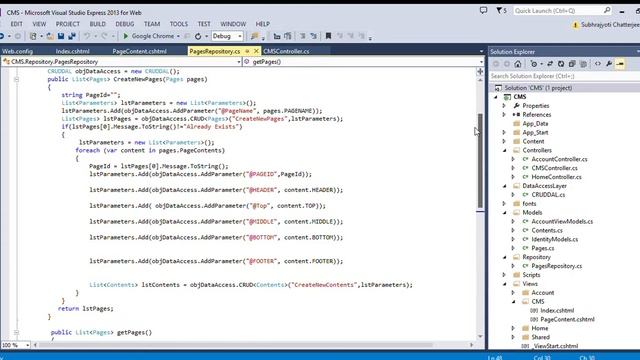Toggle pin on PagesRepository.cs tab
Screen dimensions: 640x360
click(247, 51)
